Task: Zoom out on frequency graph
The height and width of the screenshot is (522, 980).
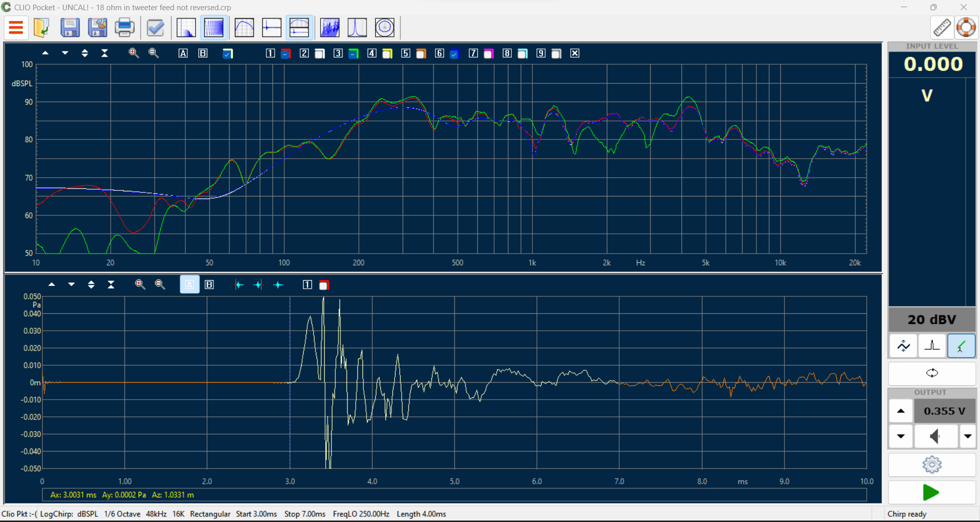Action: tap(154, 53)
